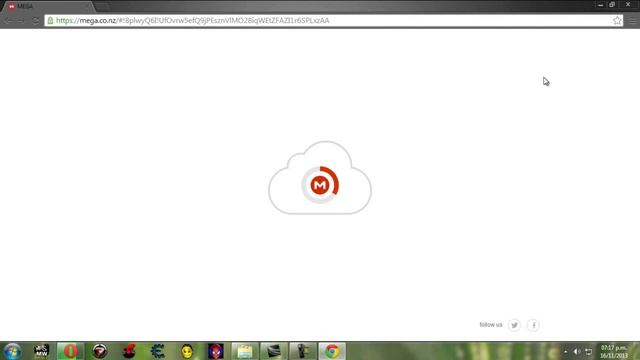Viewport: 640px width, 360px height.
Task: Click the green padlock security icon
Action: [50, 20]
